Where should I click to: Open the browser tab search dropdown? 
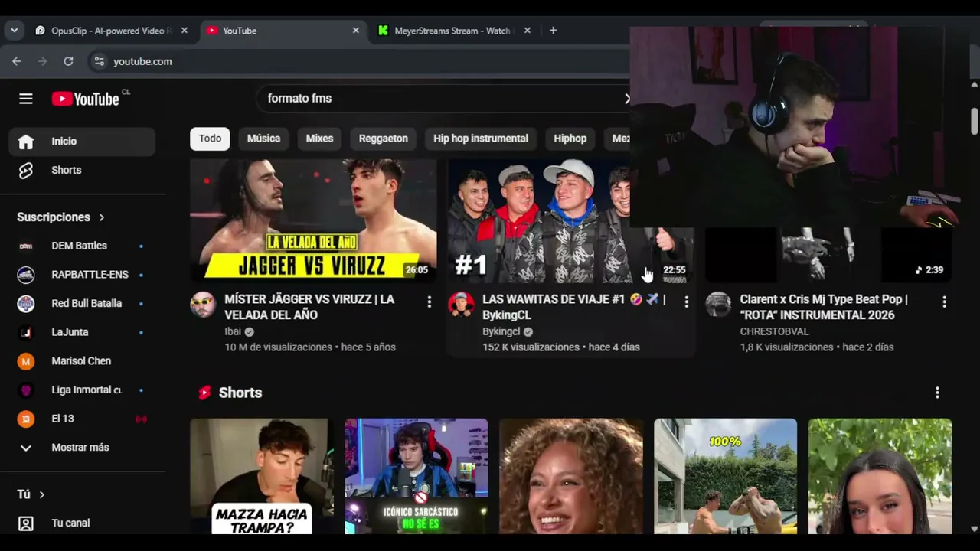(15, 31)
